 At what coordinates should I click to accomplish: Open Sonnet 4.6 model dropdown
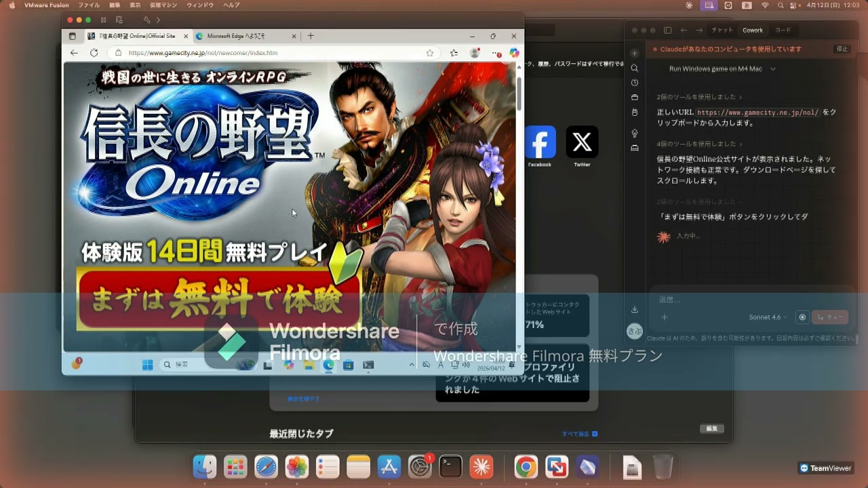769,317
